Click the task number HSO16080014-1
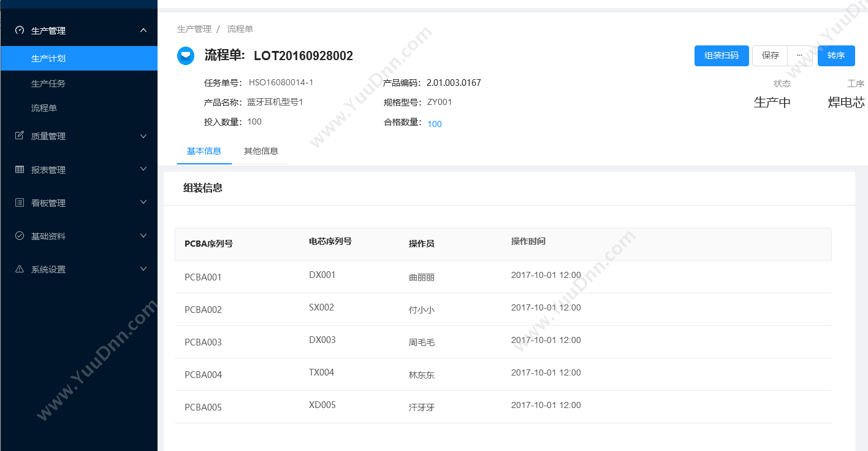Screen dimensions: 868x451 pyautogui.click(x=281, y=82)
